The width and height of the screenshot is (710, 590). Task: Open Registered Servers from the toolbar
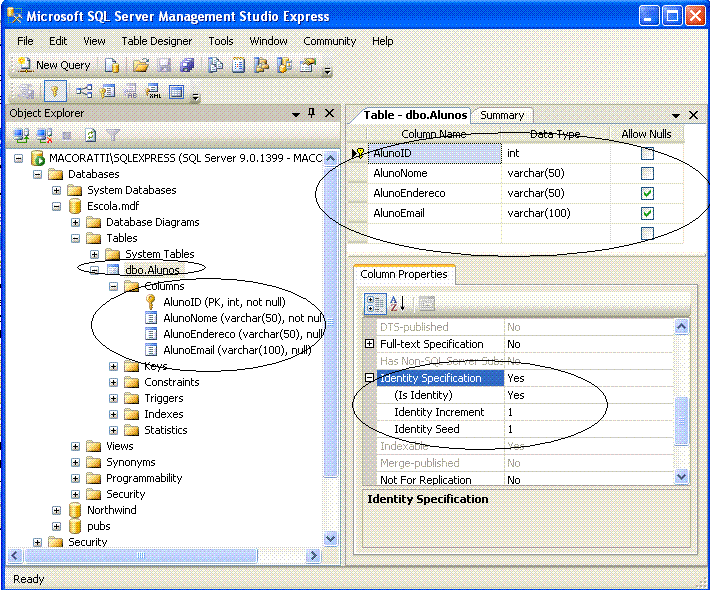pos(215,66)
